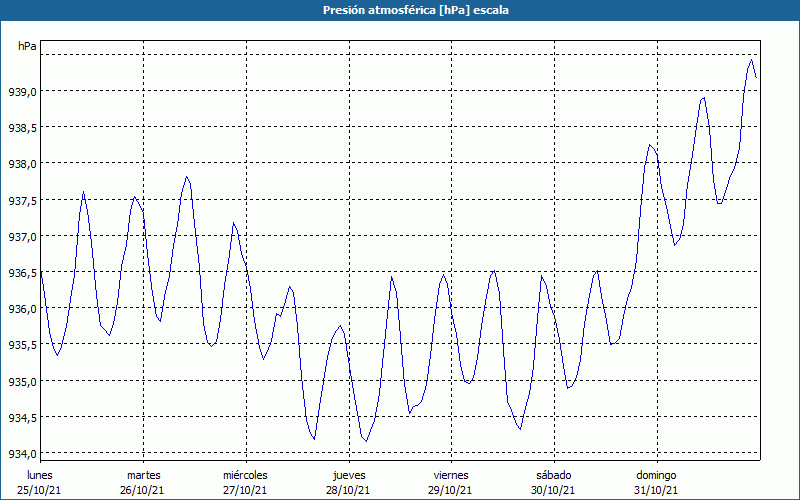Click the date 26/10/21

point(142,490)
